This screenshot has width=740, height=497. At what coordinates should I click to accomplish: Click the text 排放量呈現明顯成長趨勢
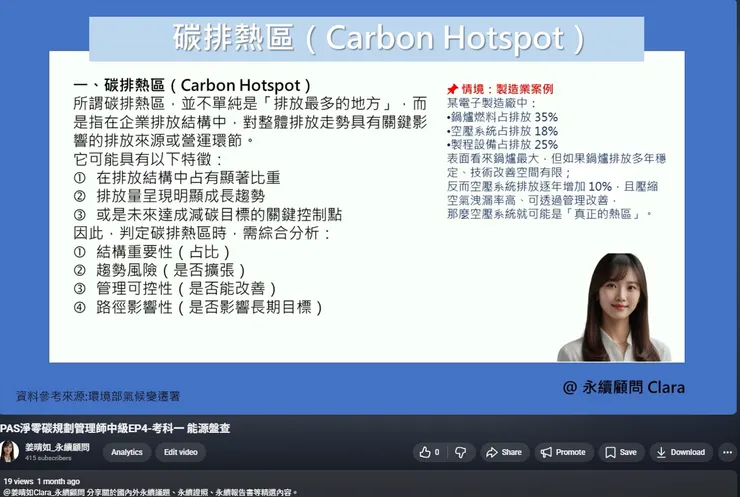click(180, 196)
